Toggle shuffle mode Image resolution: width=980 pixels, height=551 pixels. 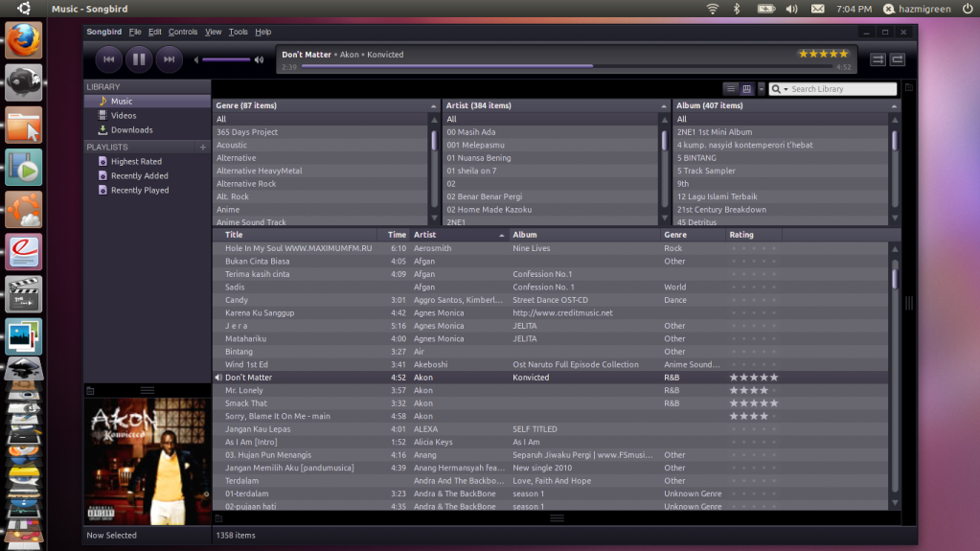point(878,59)
